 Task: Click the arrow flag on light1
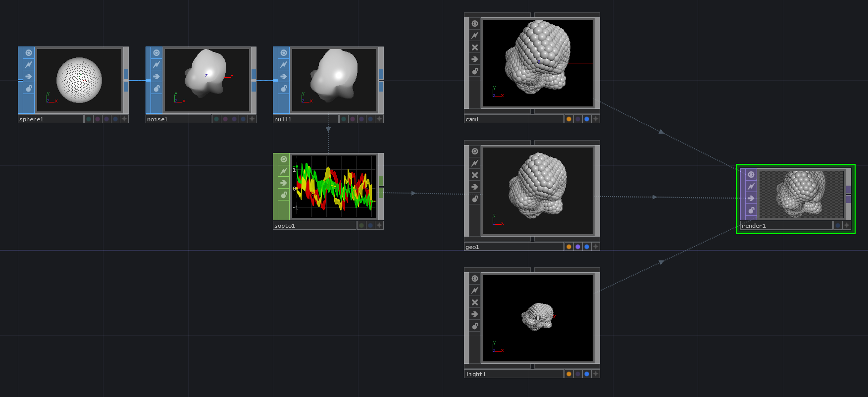point(475,314)
